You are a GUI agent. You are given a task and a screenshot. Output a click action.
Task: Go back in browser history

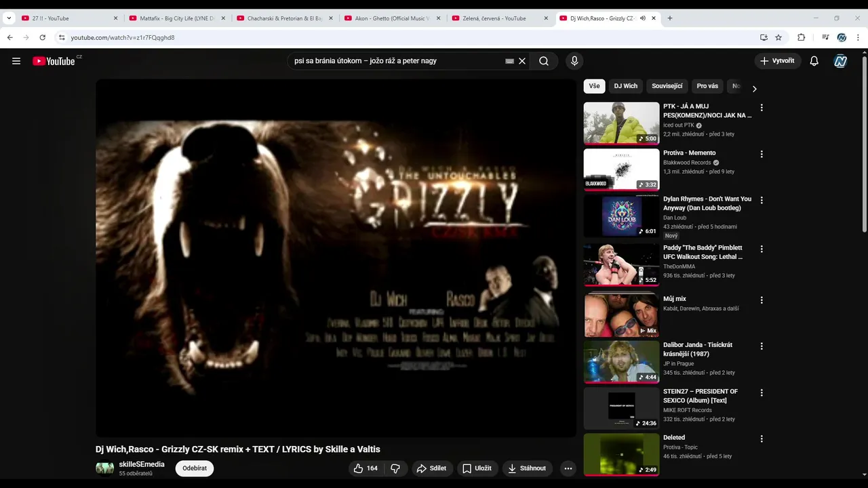pos(9,37)
